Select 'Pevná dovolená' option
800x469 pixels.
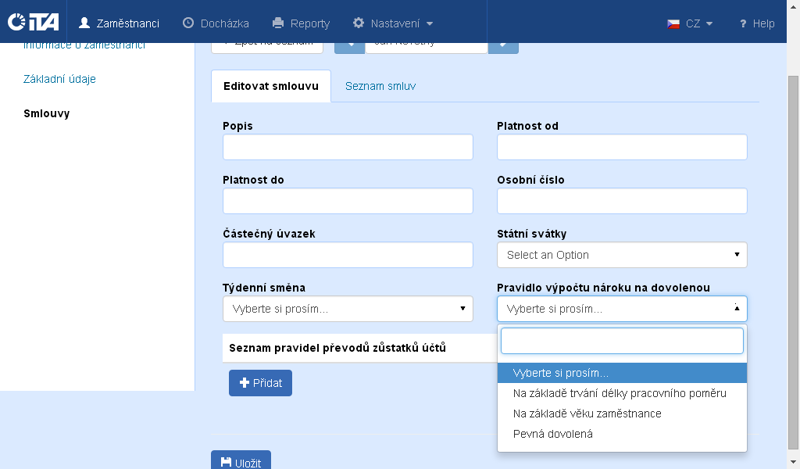pyautogui.click(x=553, y=433)
